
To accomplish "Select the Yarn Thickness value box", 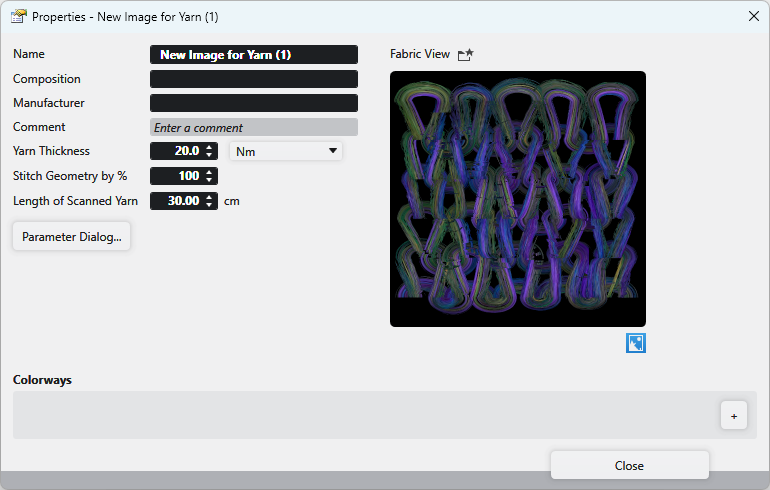I will point(176,151).
